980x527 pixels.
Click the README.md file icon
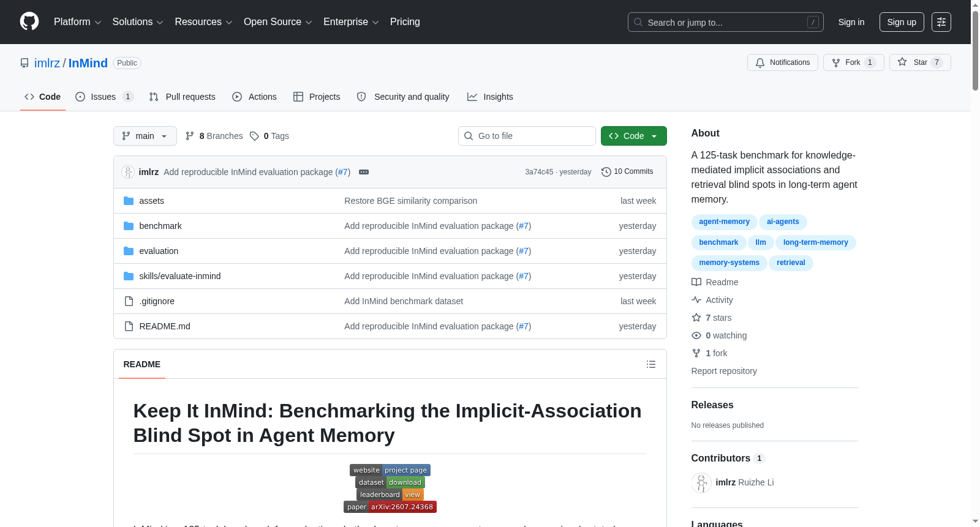(x=129, y=326)
